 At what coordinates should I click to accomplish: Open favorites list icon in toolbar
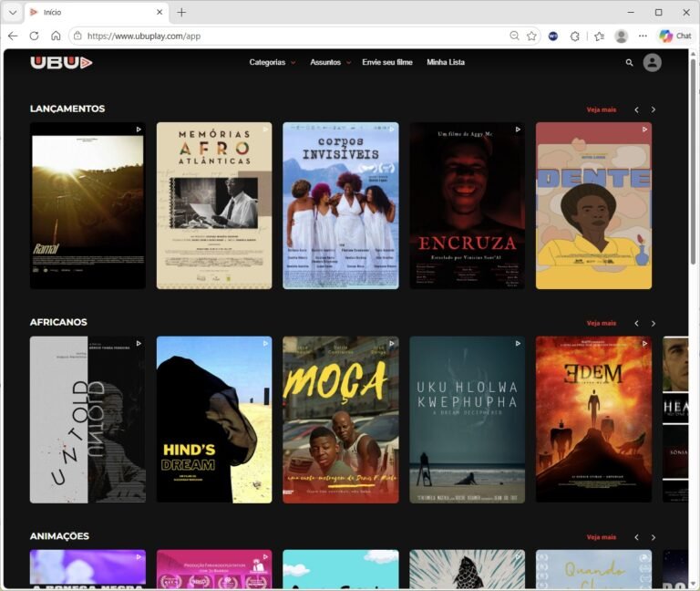click(x=599, y=36)
